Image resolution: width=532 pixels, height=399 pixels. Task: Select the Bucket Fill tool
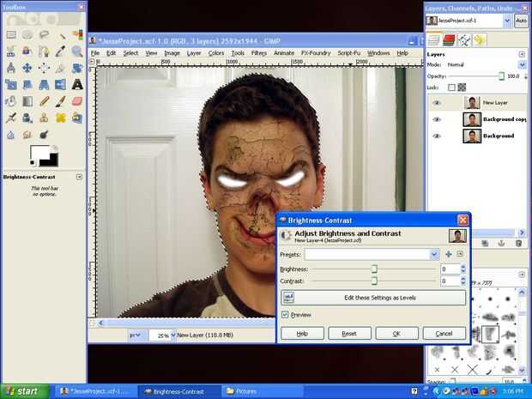pos(11,101)
